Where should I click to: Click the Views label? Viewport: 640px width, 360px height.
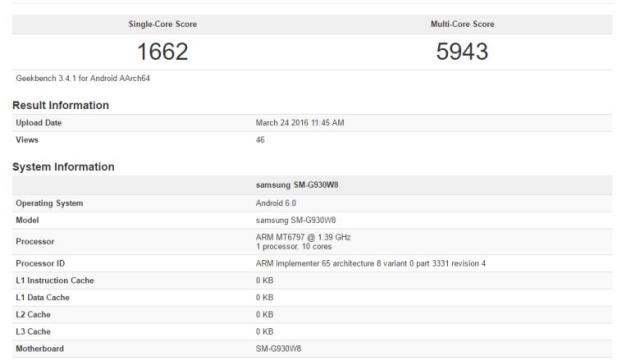(x=27, y=140)
